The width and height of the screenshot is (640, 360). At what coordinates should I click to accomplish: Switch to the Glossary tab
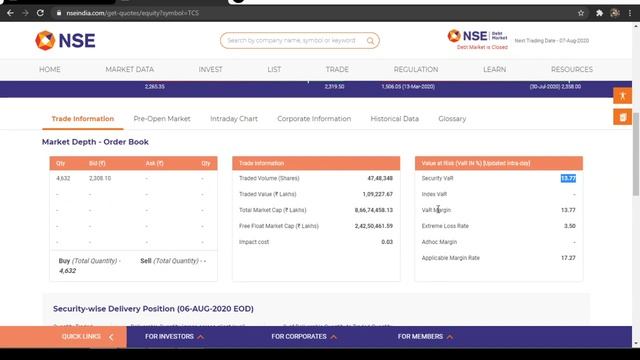point(452,119)
